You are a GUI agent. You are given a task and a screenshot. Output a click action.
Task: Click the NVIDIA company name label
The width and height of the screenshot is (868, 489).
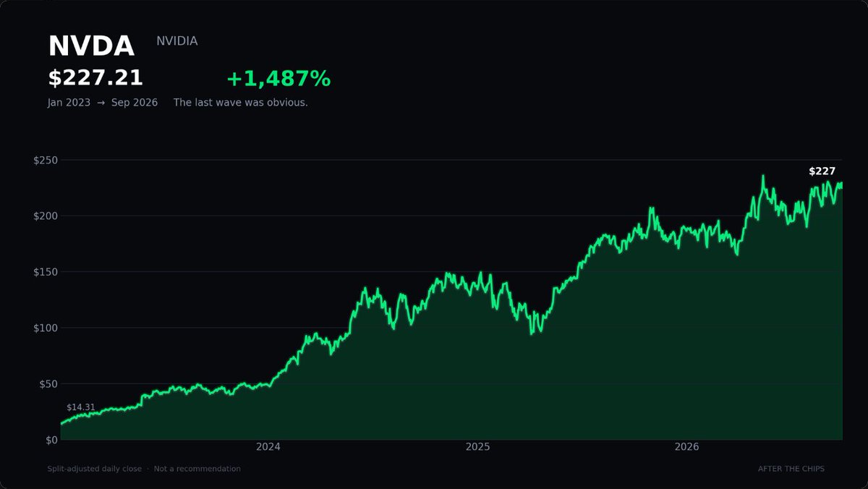tap(177, 41)
